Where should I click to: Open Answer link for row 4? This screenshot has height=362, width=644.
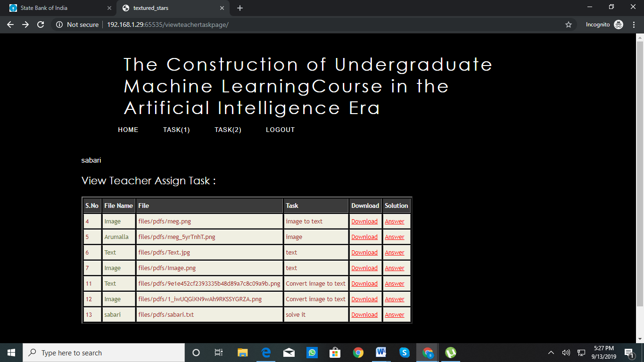(x=395, y=222)
